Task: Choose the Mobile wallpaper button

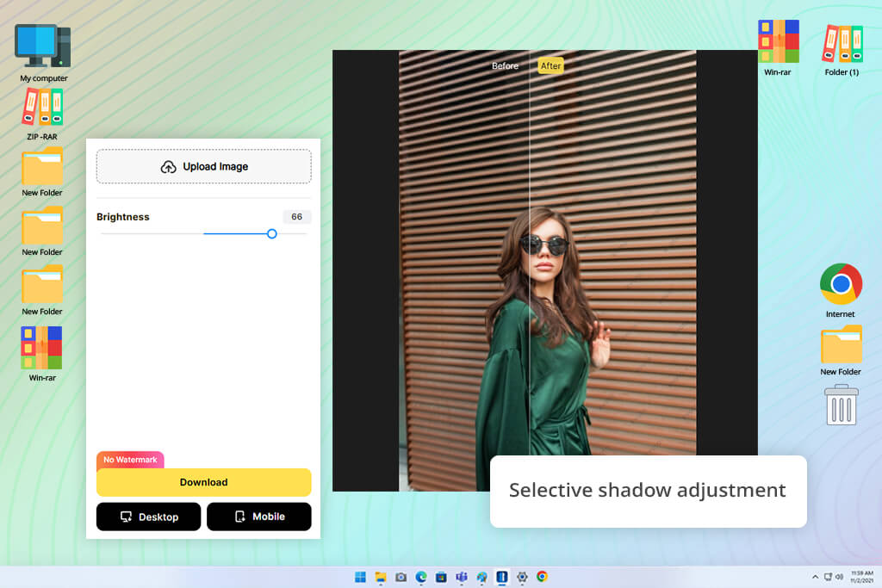Action: point(258,517)
